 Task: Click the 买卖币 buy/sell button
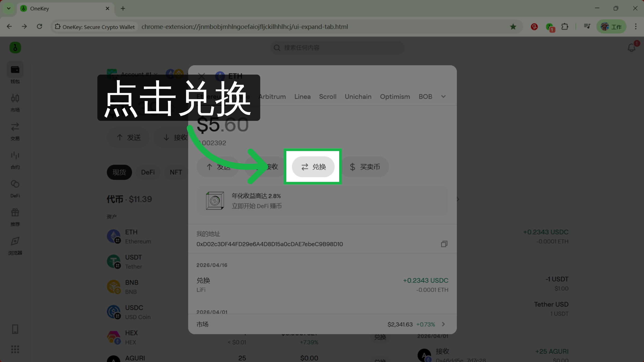(365, 167)
